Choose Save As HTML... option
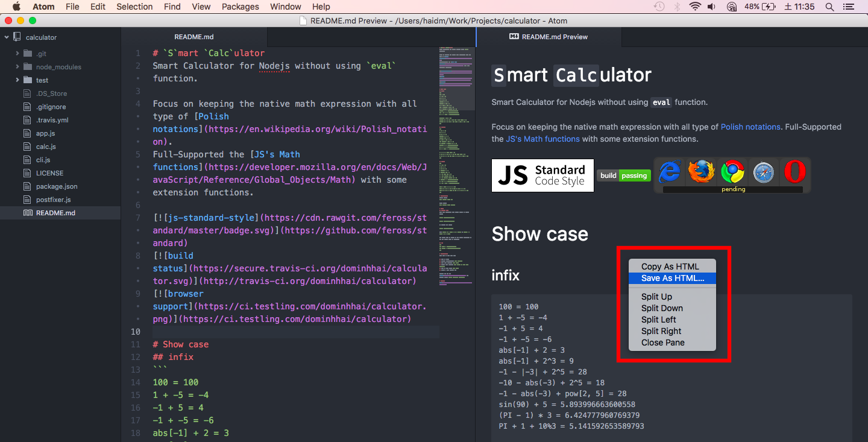 pyautogui.click(x=672, y=278)
